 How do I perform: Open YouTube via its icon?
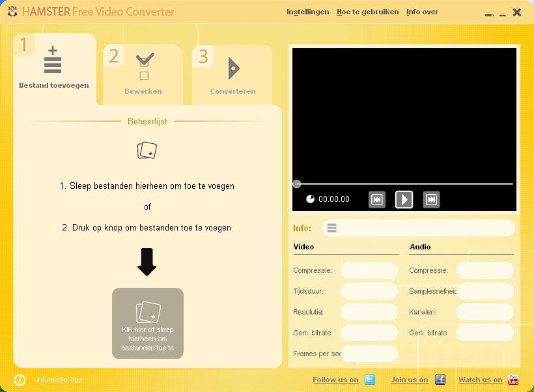coord(514,380)
